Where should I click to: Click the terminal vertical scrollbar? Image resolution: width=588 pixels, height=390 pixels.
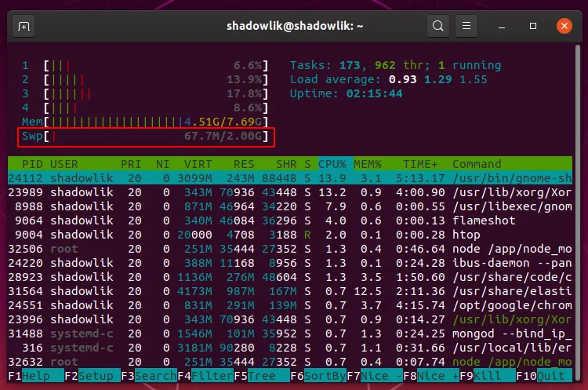[577, 213]
